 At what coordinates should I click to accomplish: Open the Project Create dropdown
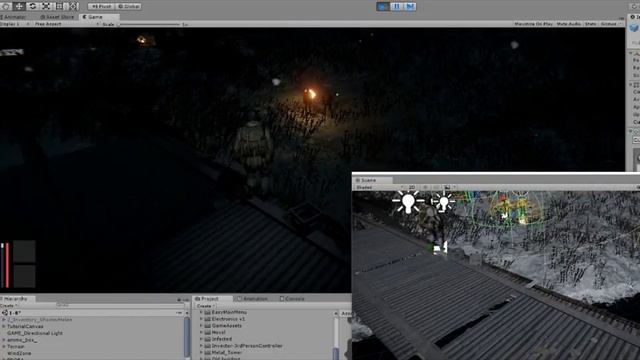pos(205,306)
